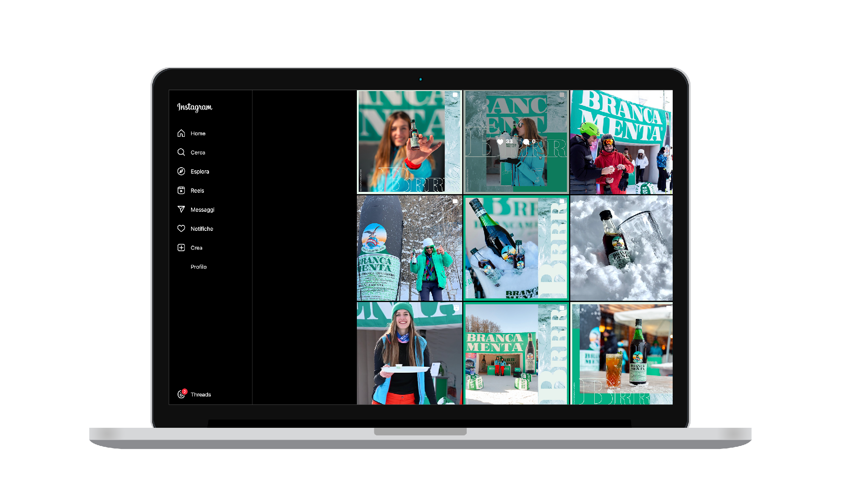Open the post with iced drink and bottle
The width and height of the screenshot is (841, 504).
621,354
